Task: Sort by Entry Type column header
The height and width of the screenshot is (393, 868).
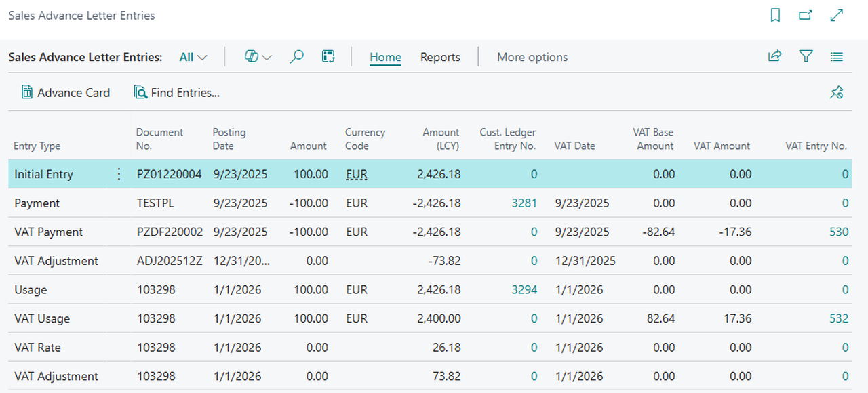Action: coord(37,146)
